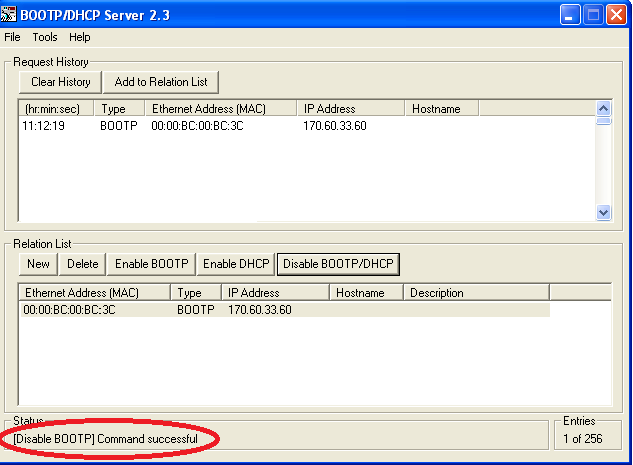Click Type column header in Request History
Image resolution: width=633 pixels, height=465 pixels.
(x=119, y=109)
